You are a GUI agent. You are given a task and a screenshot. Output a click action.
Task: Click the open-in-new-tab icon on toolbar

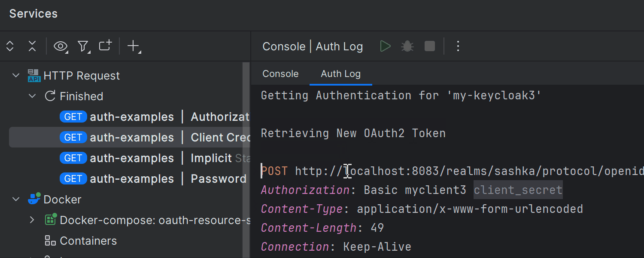[x=105, y=46]
